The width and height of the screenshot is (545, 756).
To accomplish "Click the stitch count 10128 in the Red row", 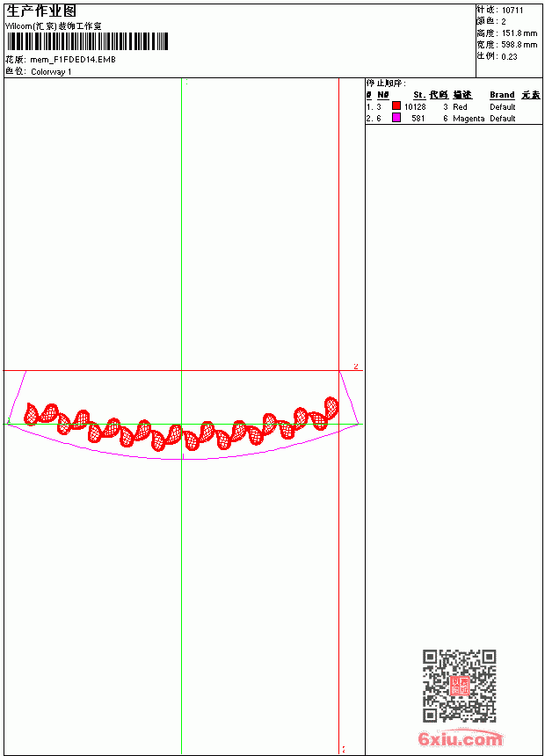I will [x=415, y=106].
